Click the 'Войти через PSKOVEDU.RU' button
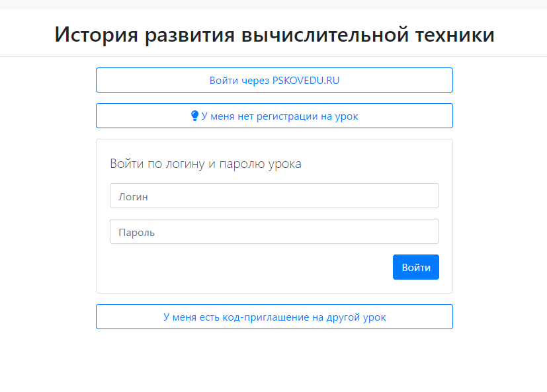 pyautogui.click(x=274, y=80)
